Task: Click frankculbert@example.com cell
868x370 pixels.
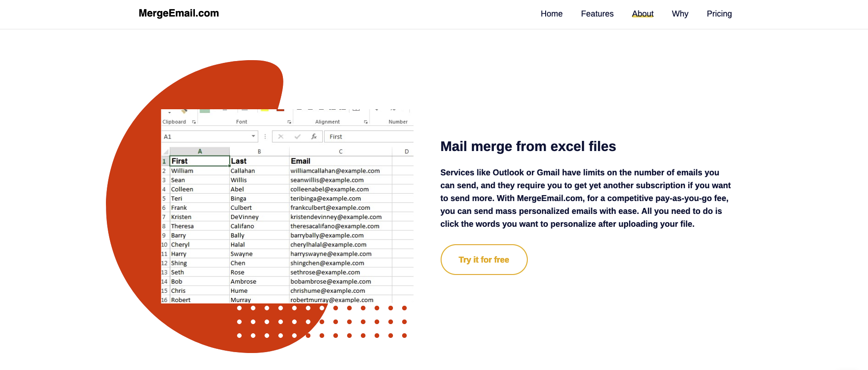Action: point(341,207)
